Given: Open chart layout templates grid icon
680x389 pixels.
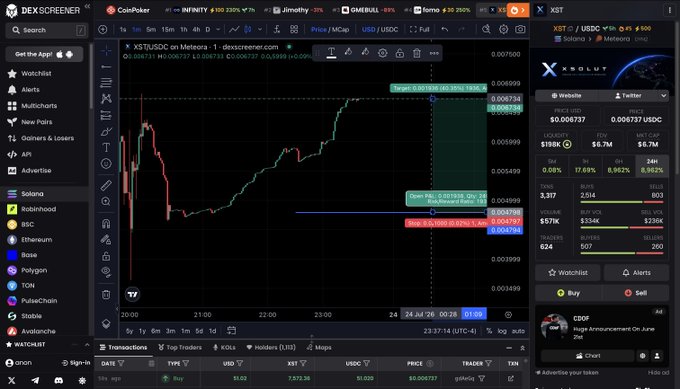Looking at the screenshot, I should (294, 29).
